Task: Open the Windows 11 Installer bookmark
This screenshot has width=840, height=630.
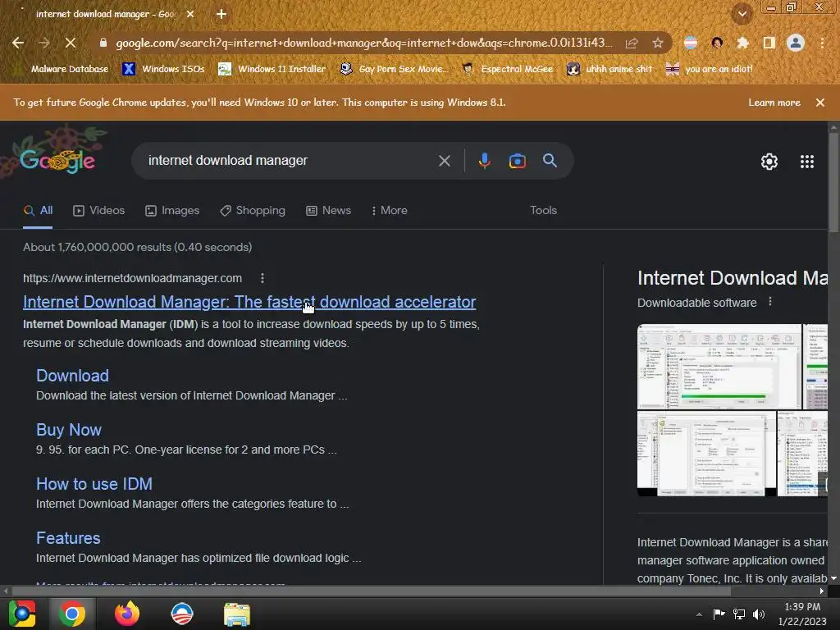Action: point(272,69)
